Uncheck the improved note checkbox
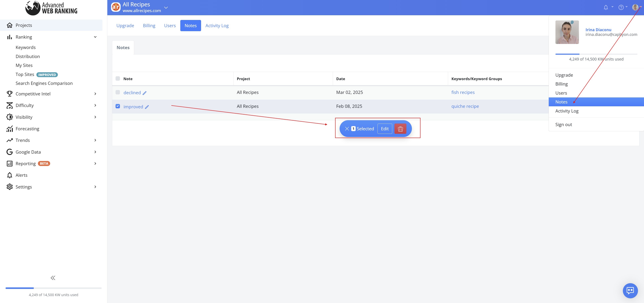 point(118,106)
